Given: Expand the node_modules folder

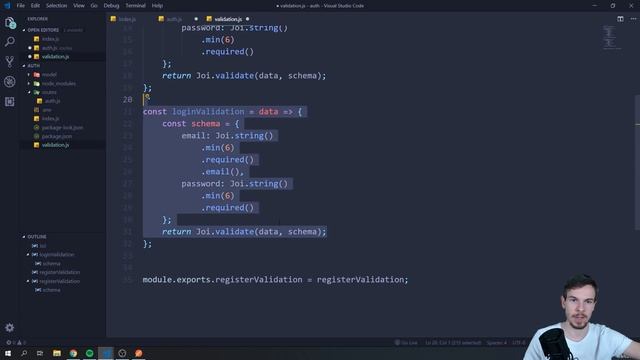Looking at the screenshot, I should point(29,84).
